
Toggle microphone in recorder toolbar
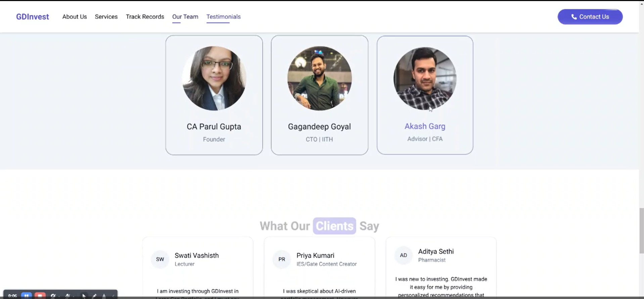pos(68,296)
